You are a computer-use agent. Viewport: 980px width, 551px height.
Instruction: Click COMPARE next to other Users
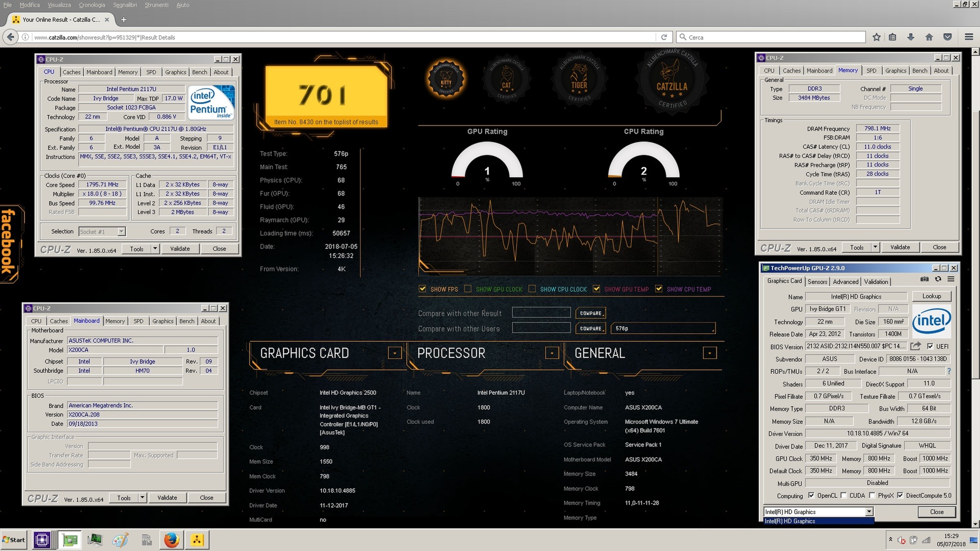(x=591, y=329)
